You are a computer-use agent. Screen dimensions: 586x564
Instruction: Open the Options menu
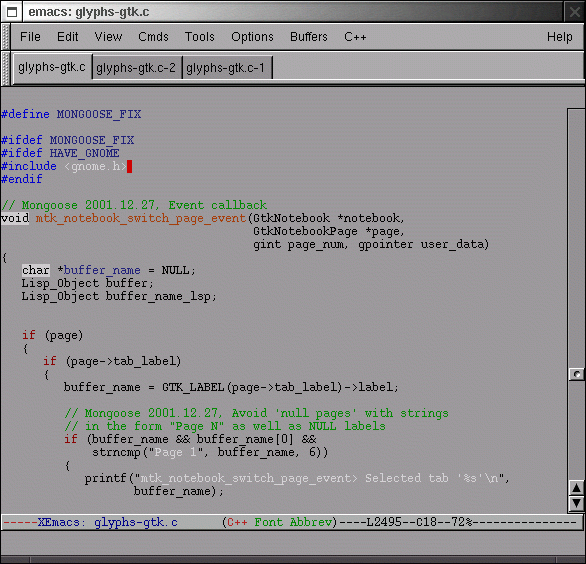point(252,37)
